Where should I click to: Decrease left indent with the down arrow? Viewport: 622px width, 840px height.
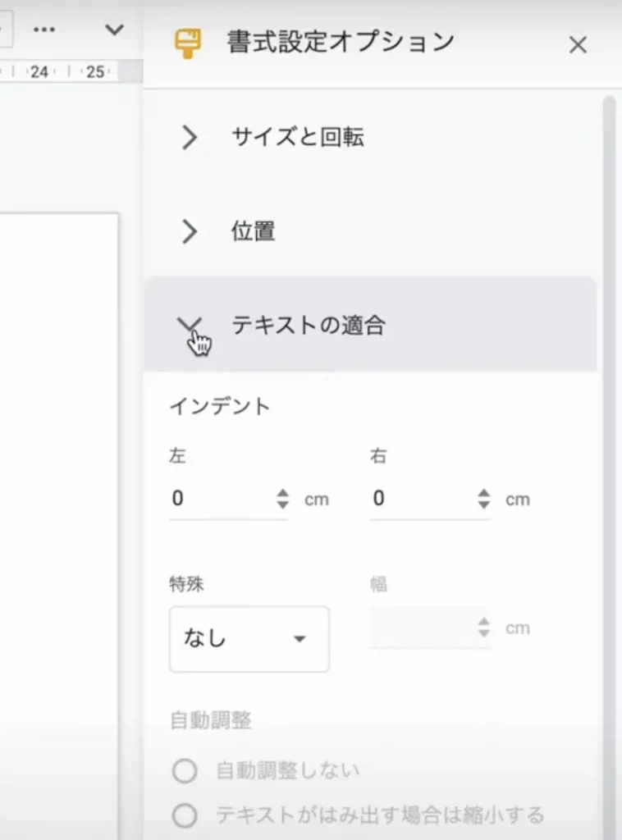tap(282, 504)
